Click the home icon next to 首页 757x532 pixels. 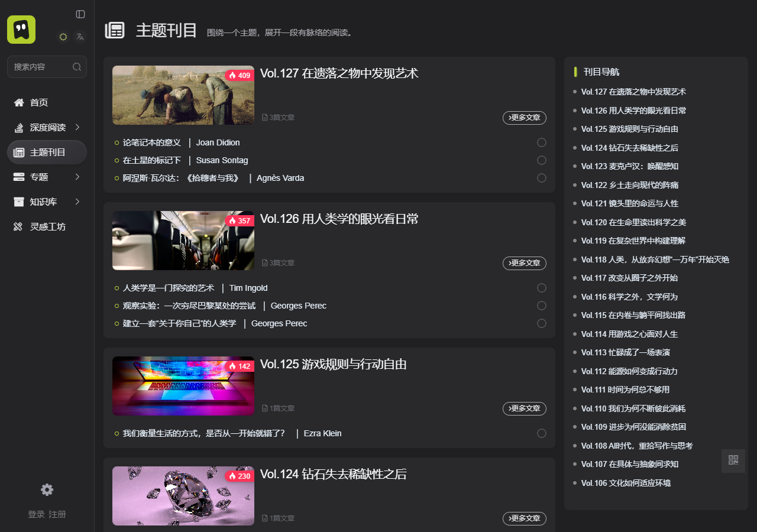(x=19, y=103)
